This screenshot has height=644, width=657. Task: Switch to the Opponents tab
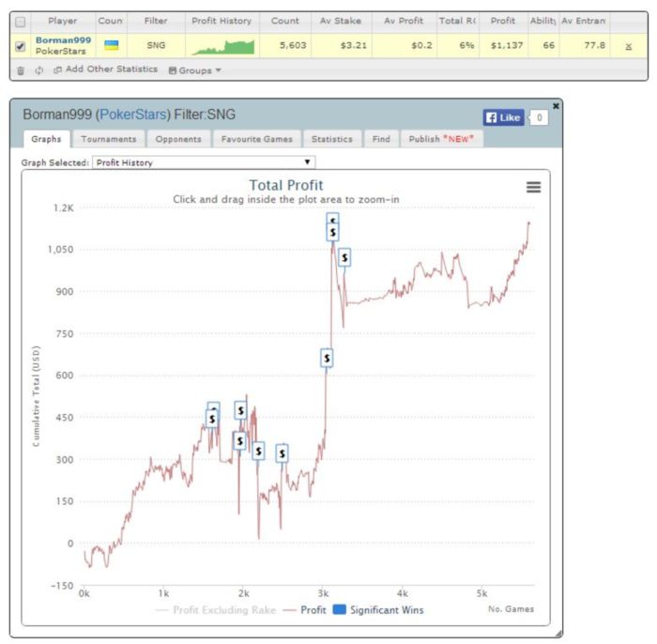pos(178,139)
